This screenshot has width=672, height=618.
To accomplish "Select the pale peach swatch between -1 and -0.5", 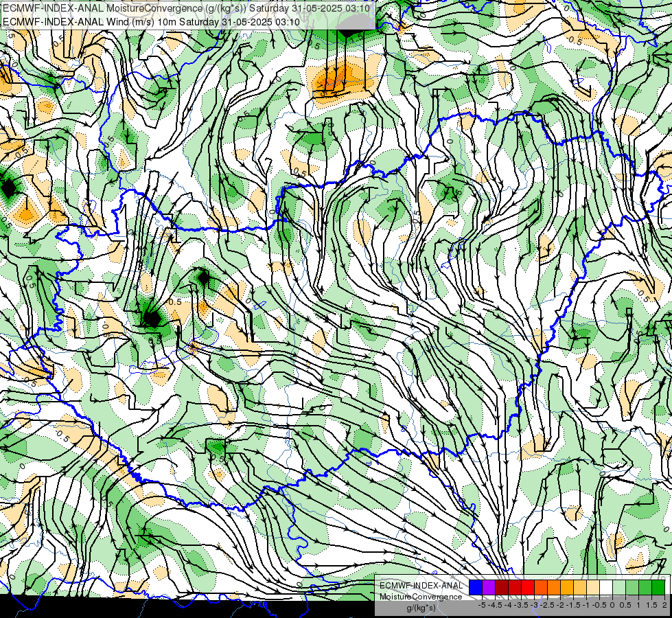I will tap(592, 587).
